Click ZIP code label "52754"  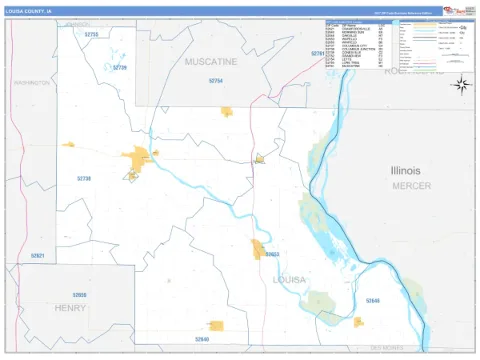(216, 81)
